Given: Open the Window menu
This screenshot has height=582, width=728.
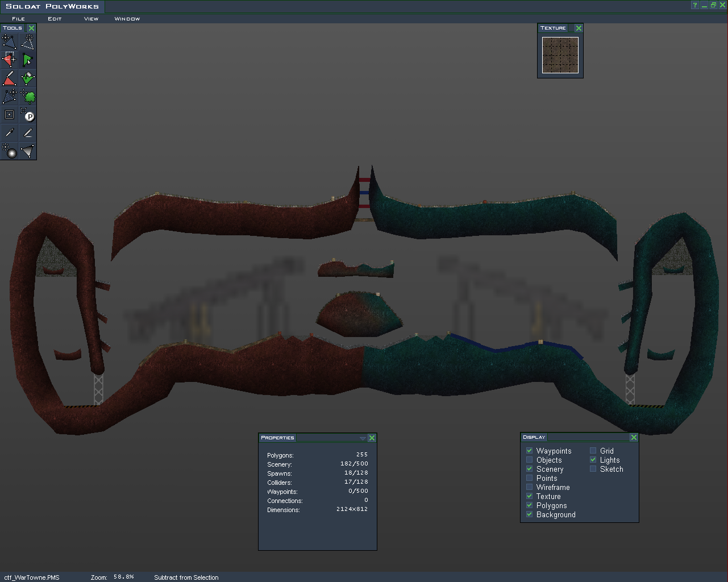Looking at the screenshot, I should pos(127,19).
